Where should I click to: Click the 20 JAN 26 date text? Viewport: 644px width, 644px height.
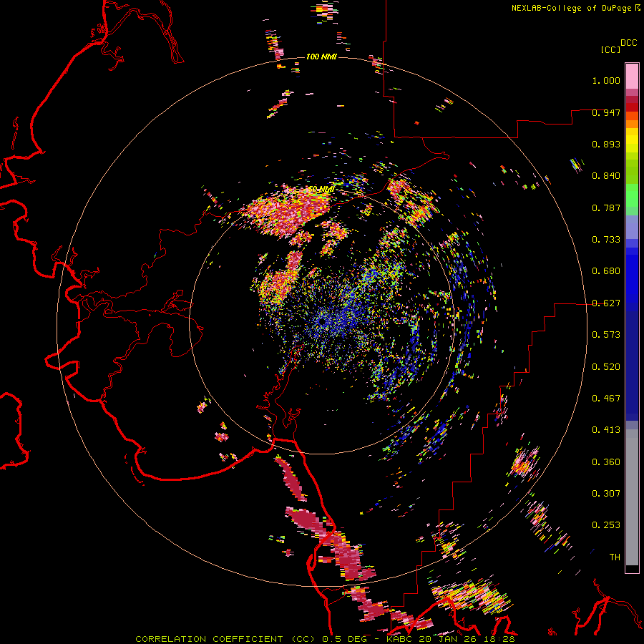(x=447, y=639)
